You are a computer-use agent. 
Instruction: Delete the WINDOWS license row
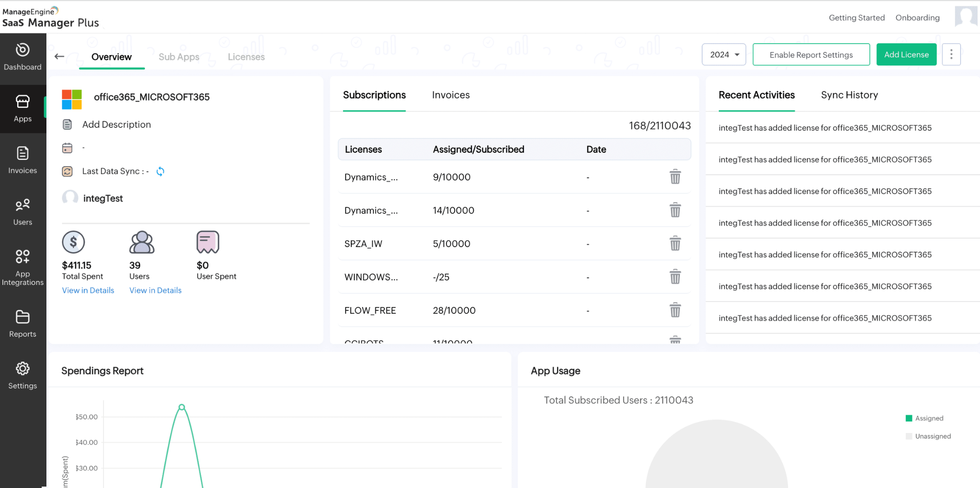click(675, 277)
